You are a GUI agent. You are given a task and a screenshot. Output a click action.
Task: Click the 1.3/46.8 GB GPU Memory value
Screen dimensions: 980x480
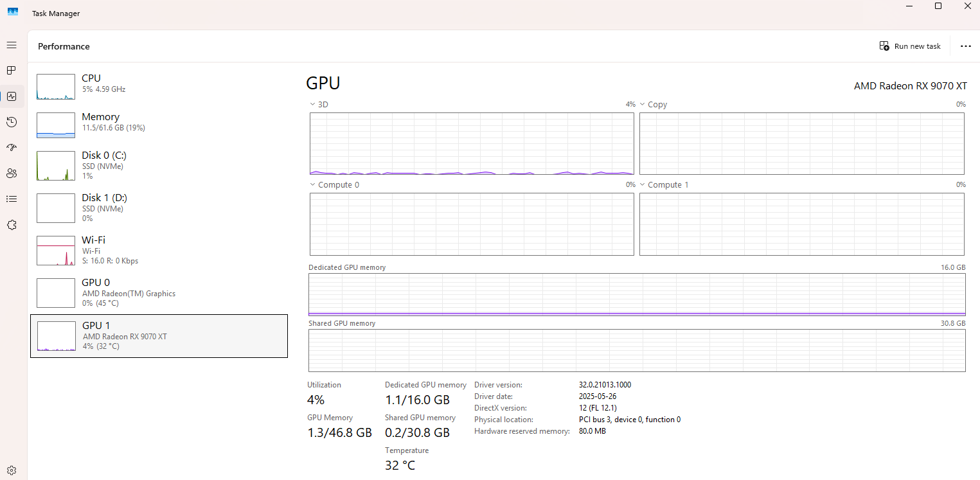(x=340, y=432)
